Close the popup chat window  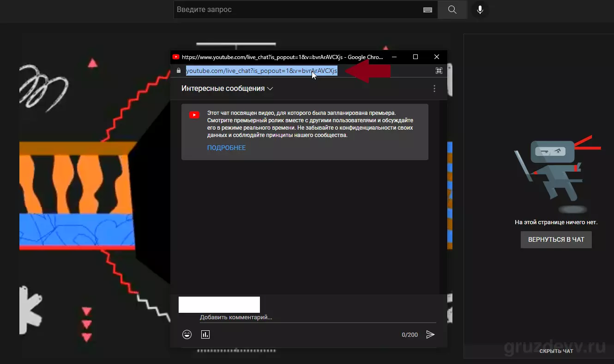pyautogui.click(x=437, y=57)
